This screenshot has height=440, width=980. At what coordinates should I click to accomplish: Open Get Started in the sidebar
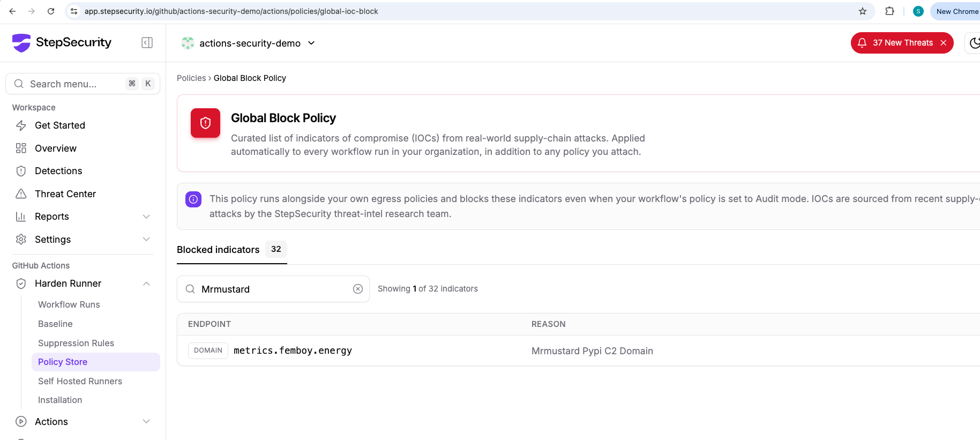click(x=60, y=125)
